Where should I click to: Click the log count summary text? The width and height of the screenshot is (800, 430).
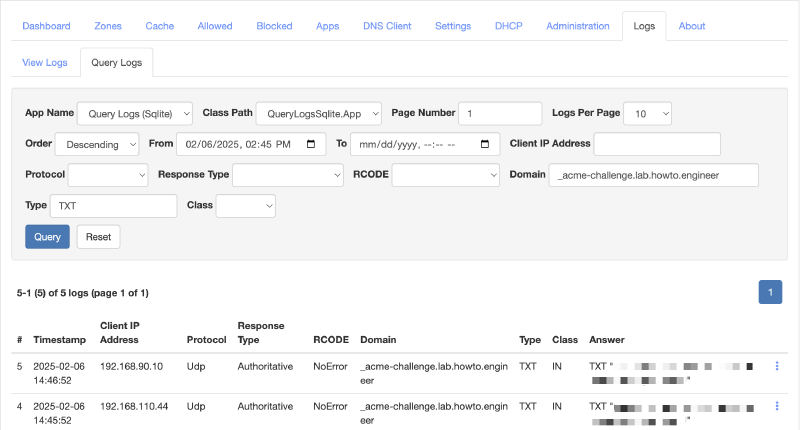click(x=83, y=293)
